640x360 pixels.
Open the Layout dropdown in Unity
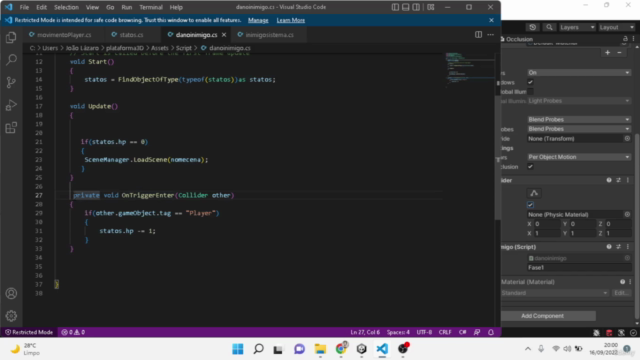pos(616,27)
